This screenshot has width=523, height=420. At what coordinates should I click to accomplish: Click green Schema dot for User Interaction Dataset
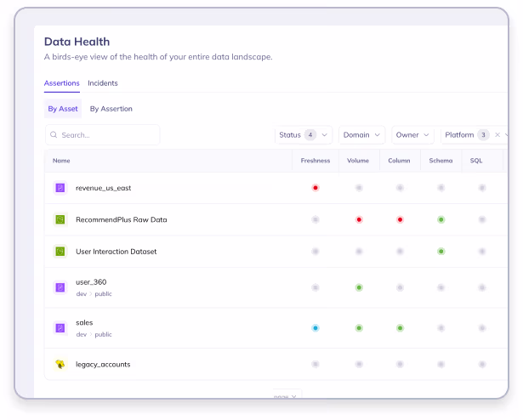click(x=441, y=252)
